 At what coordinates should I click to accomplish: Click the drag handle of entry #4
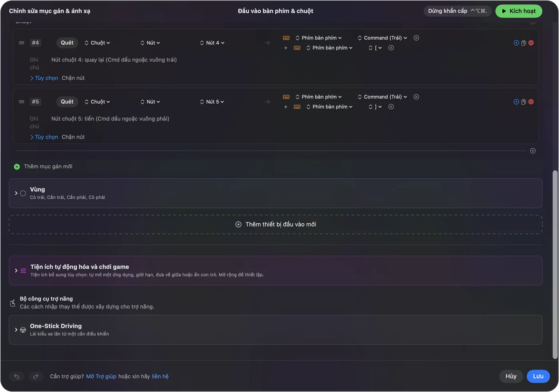[22, 43]
